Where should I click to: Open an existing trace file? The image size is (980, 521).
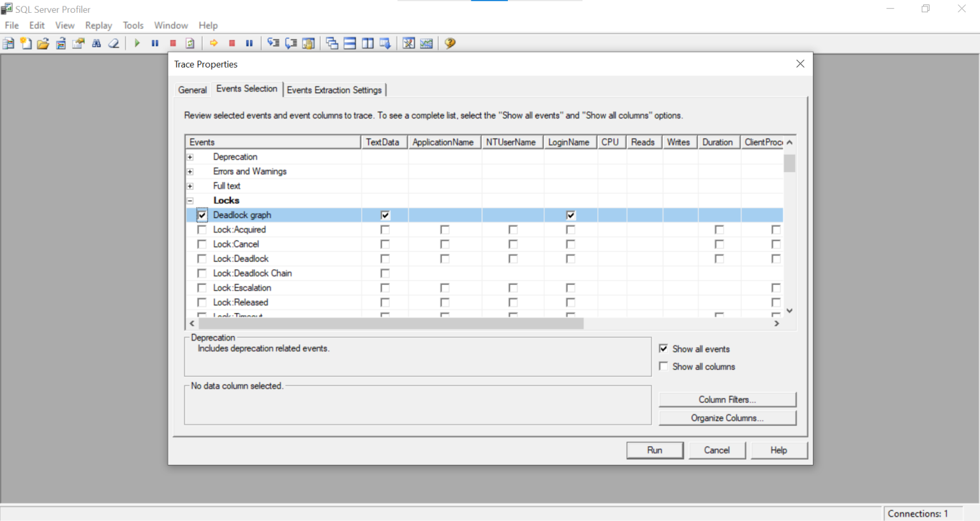pos(43,43)
